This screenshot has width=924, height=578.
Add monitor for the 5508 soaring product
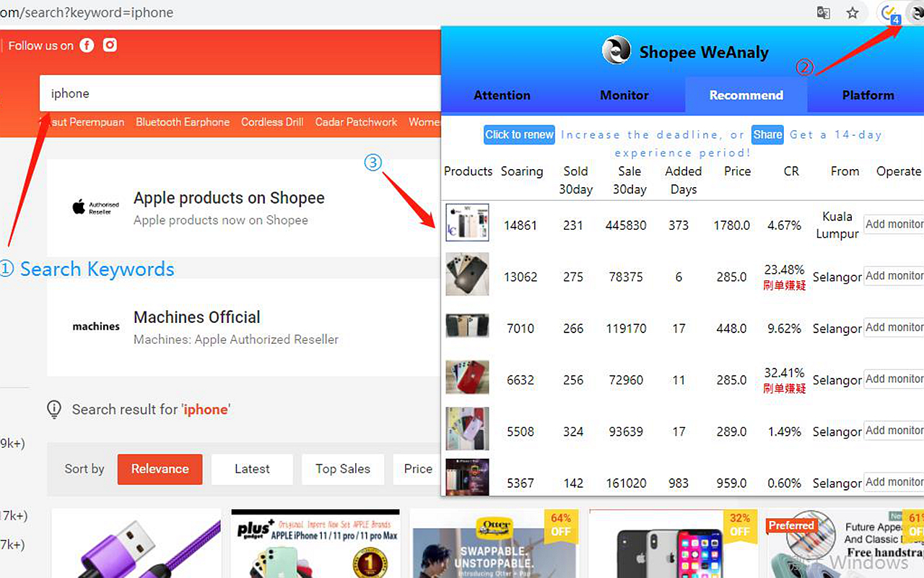point(894,431)
